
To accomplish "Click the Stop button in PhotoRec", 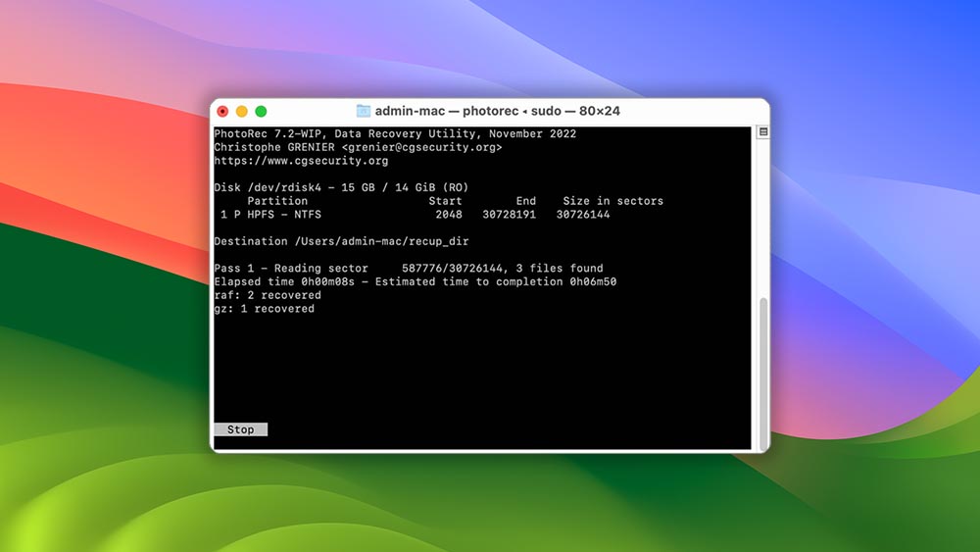I will pos(241,429).
